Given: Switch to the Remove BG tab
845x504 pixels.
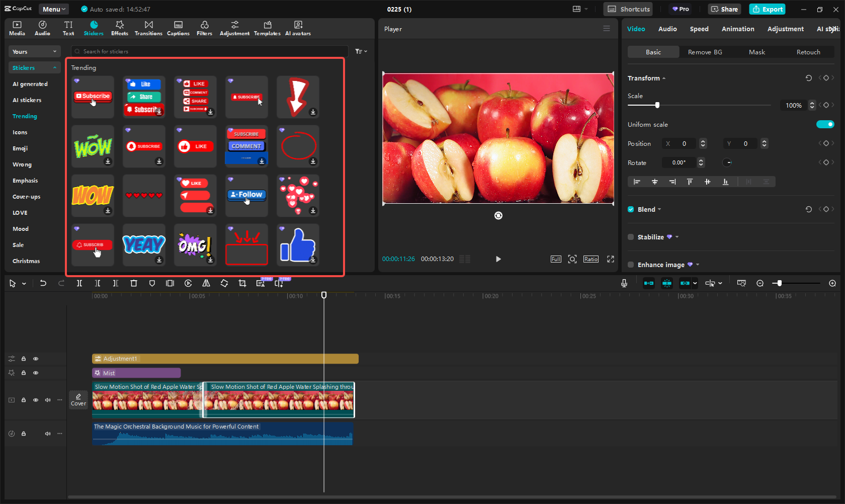Looking at the screenshot, I should (705, 52).
